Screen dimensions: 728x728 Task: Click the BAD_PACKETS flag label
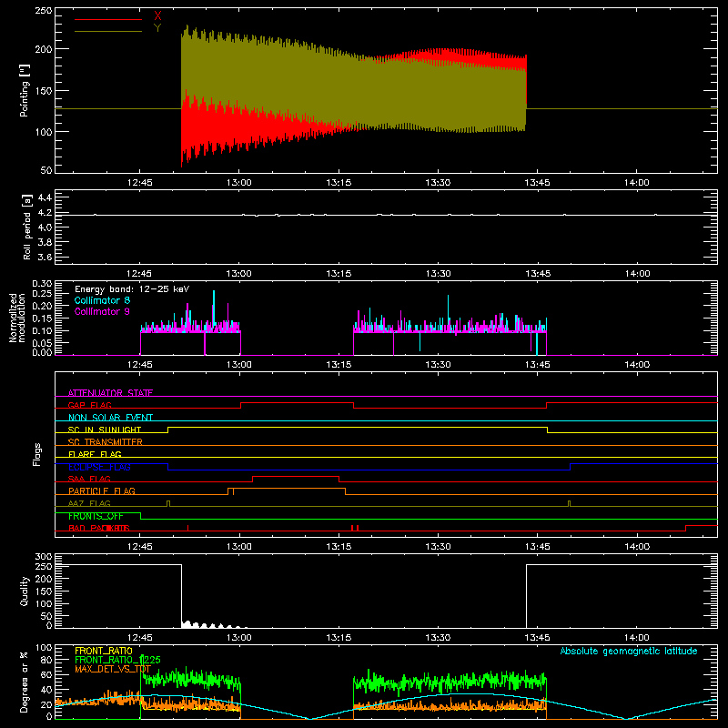pos(99,528)
